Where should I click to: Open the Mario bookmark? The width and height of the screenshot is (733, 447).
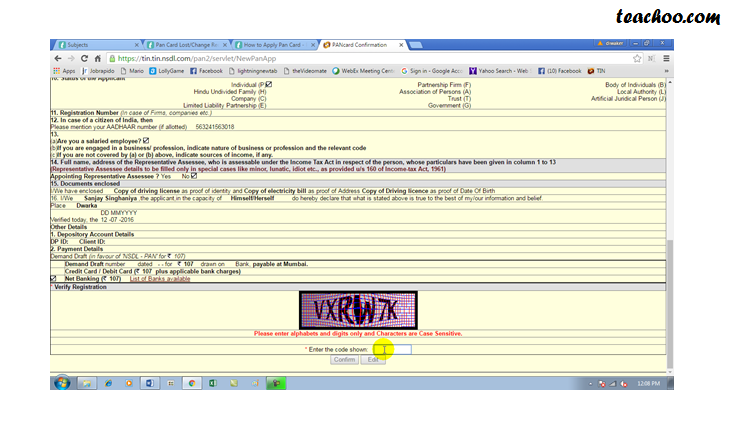[132, 71]
